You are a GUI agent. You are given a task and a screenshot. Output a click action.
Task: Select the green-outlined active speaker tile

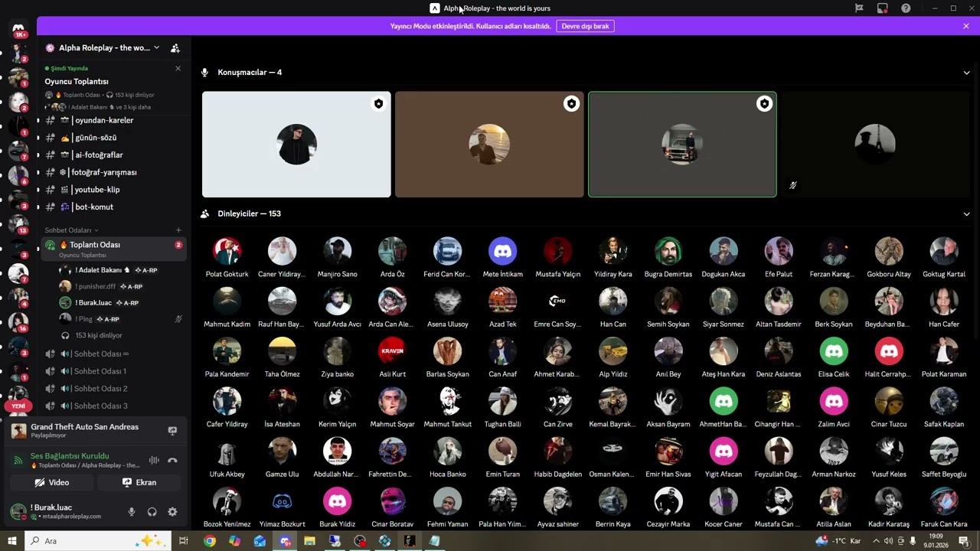(682, 145)
